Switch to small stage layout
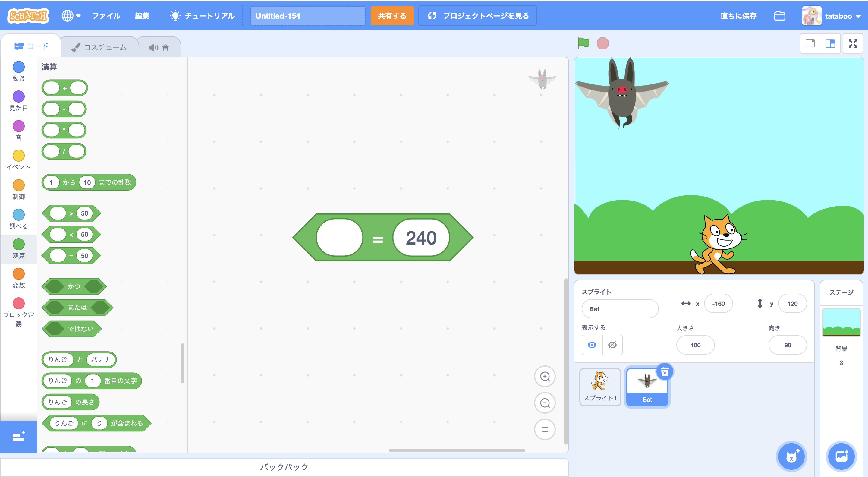868x477 pixels. coord(810,43)
